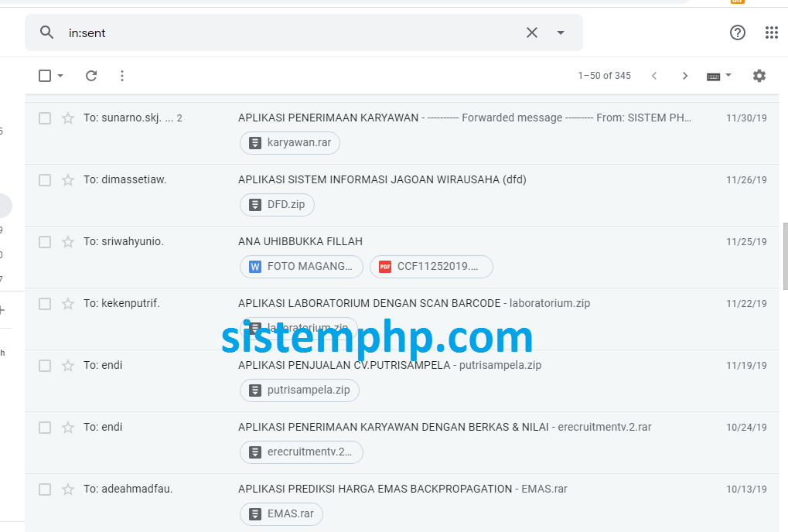Open karyawan.rar attachment chip
This screenshot has height=532, width=788.
click(x=290, y=143)
